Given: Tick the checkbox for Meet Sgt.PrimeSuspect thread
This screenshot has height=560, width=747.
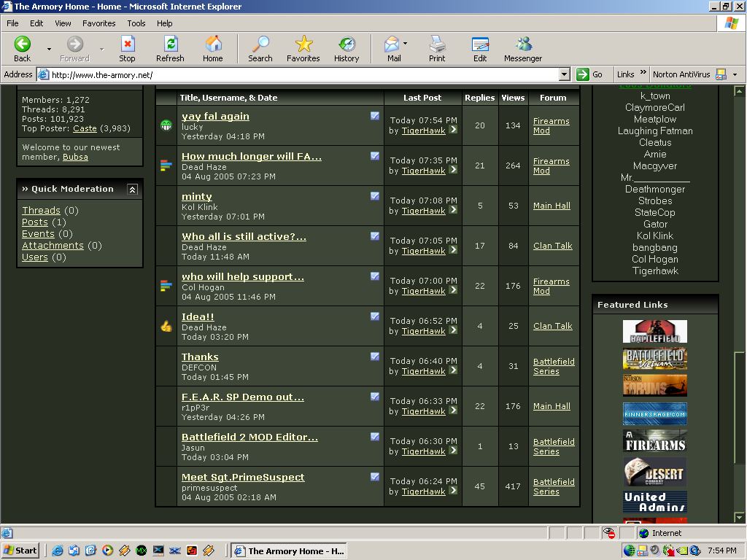Looking at the screenshot, I should click(375, 476).
